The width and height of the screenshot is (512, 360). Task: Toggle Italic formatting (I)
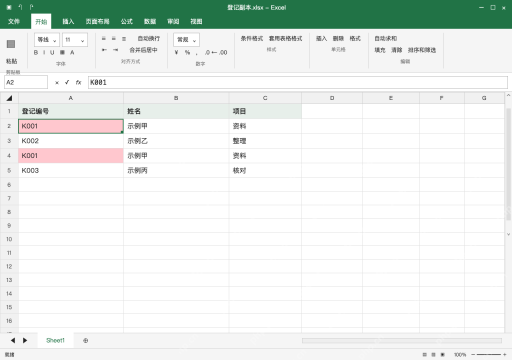[44, 52]
